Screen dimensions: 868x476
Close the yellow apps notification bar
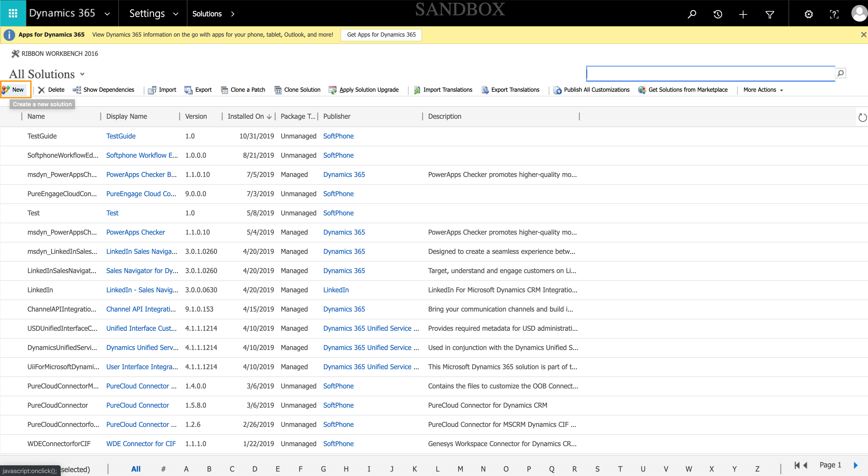(x=863, y=34)
